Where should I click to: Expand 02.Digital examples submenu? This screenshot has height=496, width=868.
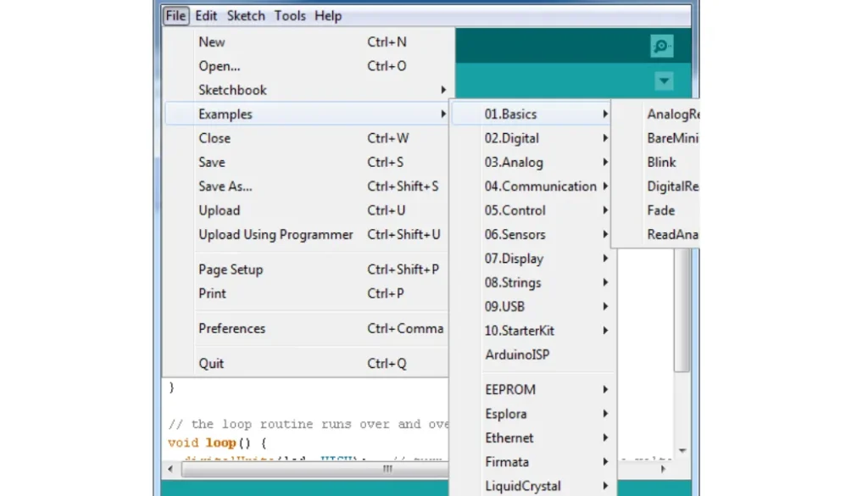531,138
